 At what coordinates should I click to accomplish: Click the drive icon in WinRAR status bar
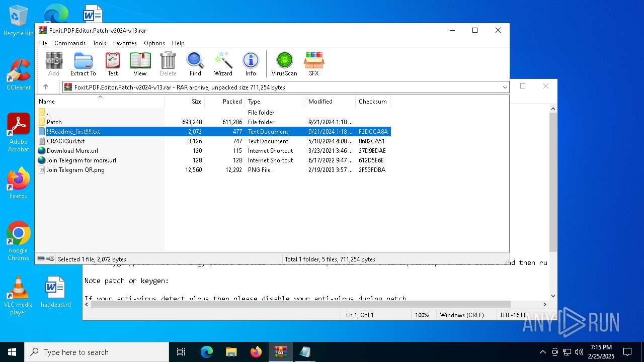pyautogui.click(x=41, y=259)
